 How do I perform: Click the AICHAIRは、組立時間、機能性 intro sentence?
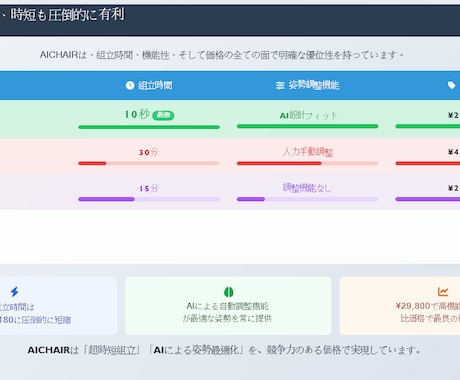[x=221, y=54]
